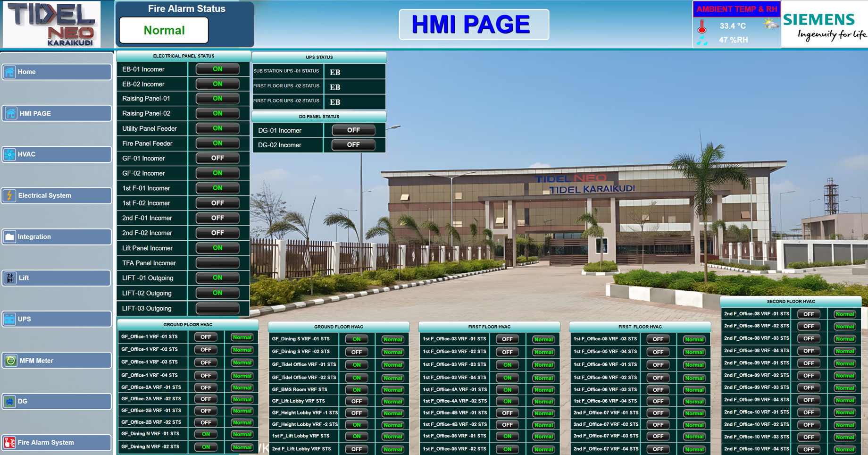Click GF_Lift Lobby VRF STS OFF button
868x455 pixels.
[357, 401]
